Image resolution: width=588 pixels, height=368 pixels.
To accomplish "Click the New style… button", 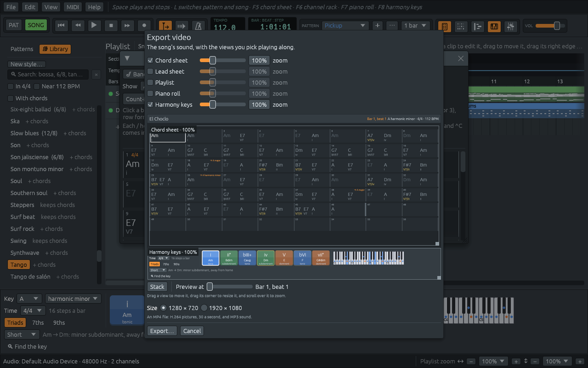I will point(27,64).
